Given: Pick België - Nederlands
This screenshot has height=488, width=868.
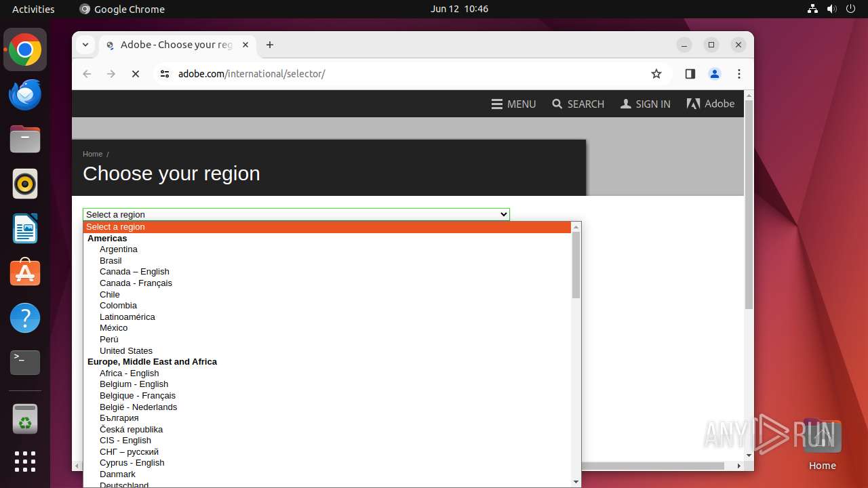Looking at the screenshot, I should click(x=327, y=407).
